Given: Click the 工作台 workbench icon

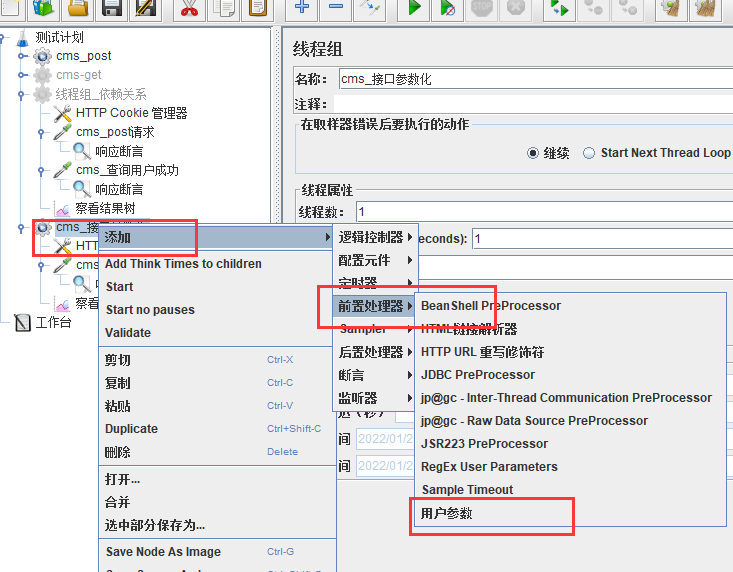Looking at the screenshot, I should pyautogui.click(x=22, y=322).
